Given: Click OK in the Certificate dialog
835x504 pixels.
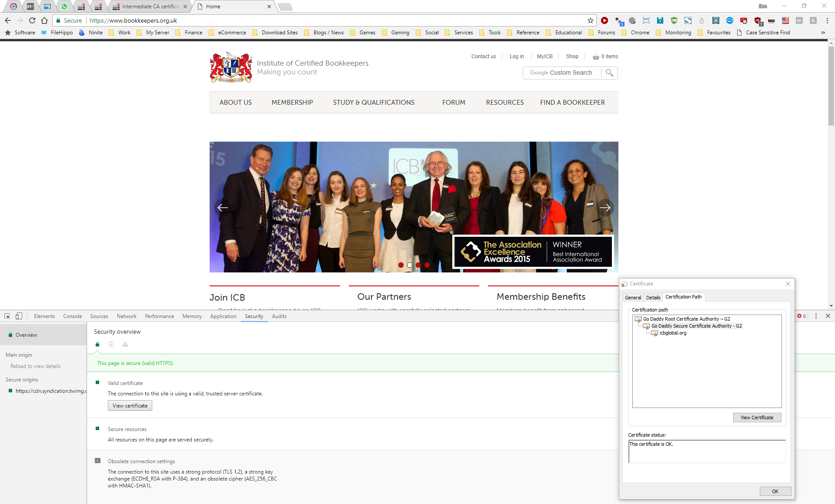Looking at the screenshot, I should (x=775, y=491).
